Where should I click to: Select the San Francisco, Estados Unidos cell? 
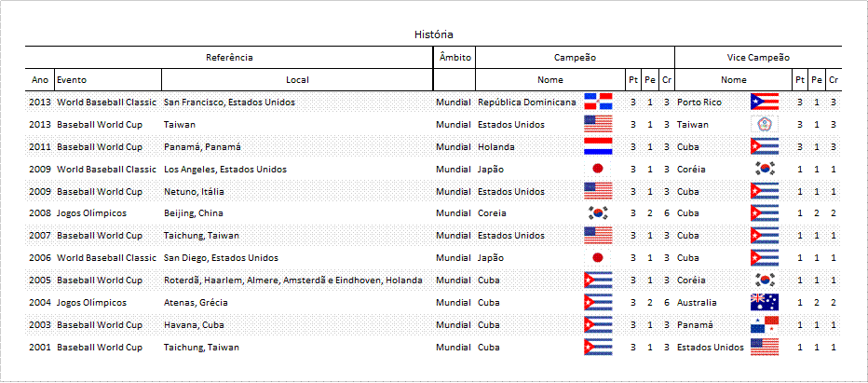(x=229, y=102)
